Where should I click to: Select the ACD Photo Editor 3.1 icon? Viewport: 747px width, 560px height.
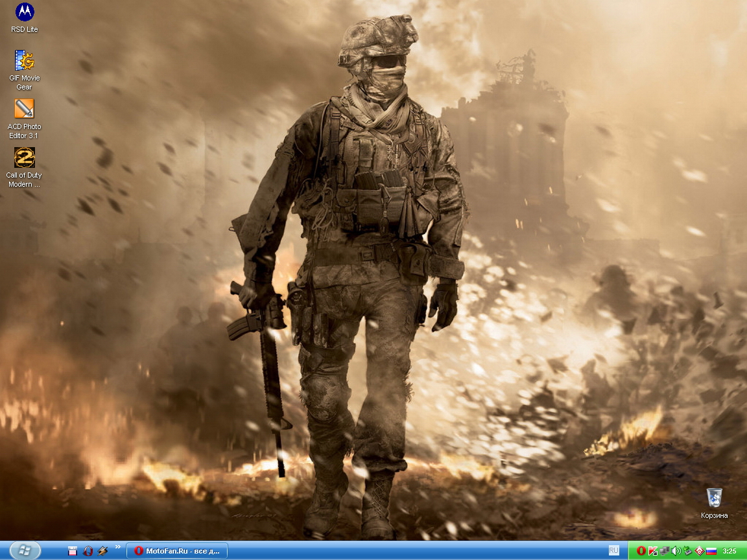[24, 119]
